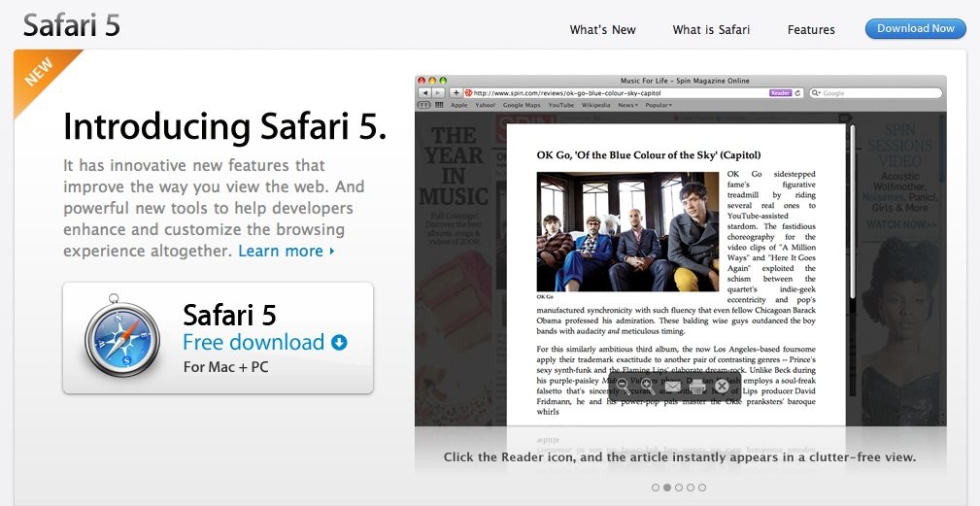The image size is (980, 506).
Task: Follow the Learn more link
Action: 287,251
